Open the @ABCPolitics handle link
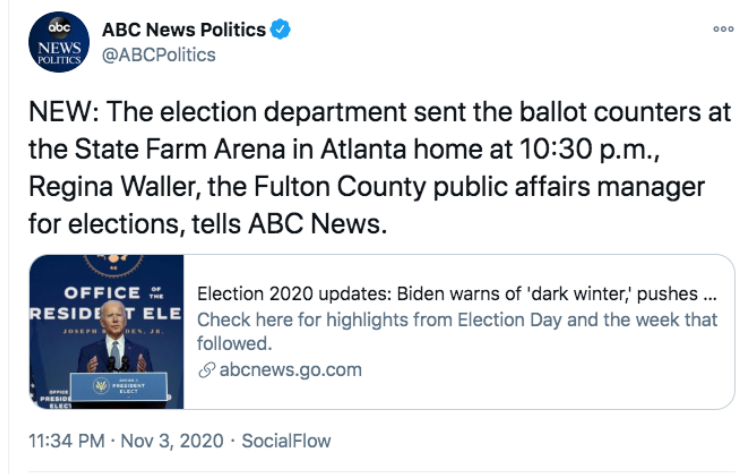This screenshot has height=474, width=751. click(x=159, y=55)
